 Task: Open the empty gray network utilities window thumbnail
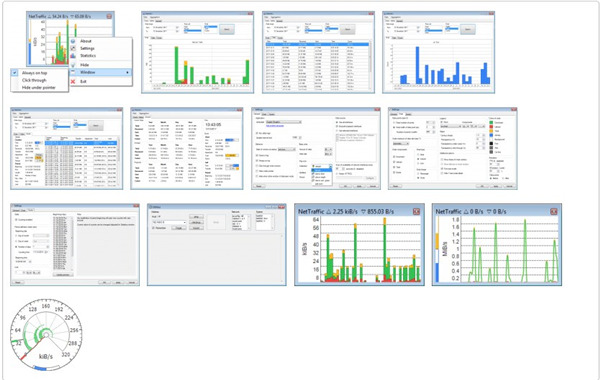point(217,245)
